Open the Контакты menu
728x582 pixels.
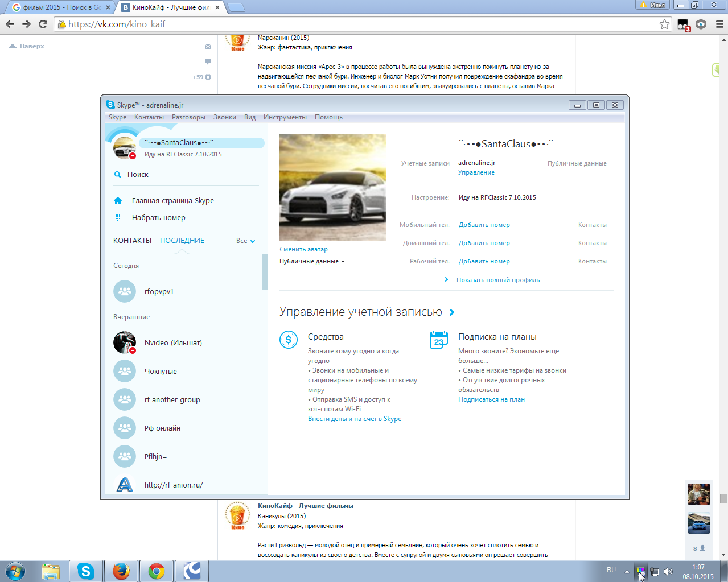149,117
